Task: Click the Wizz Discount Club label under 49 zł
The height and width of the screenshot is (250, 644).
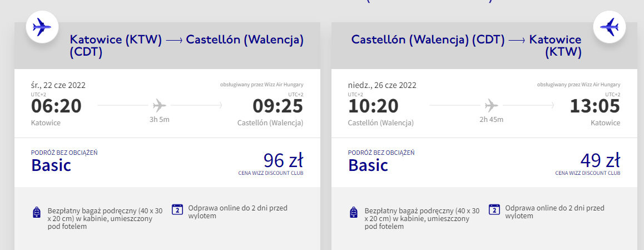Action: click(587, 173)
